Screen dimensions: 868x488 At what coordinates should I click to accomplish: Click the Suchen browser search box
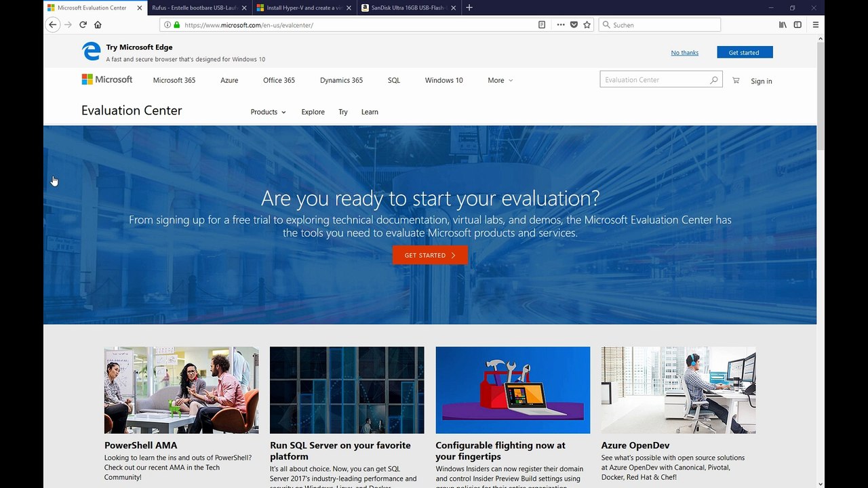pyautogui.click(x=660, y=24)
